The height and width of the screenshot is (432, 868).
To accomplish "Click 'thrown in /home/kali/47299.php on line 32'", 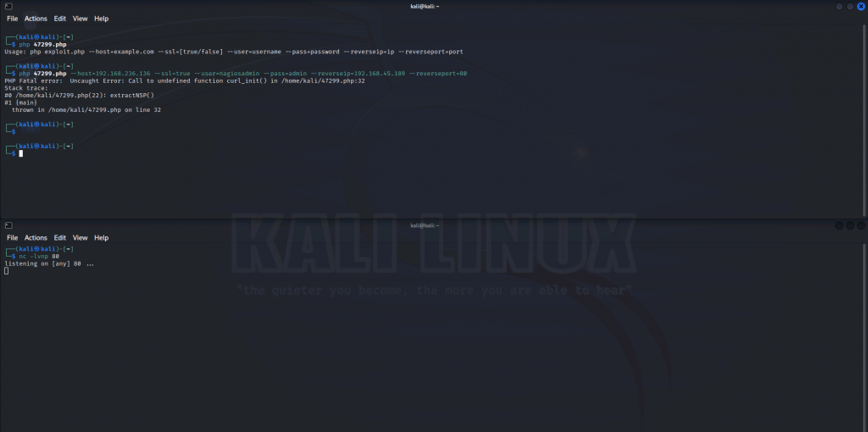I will 86,109.
